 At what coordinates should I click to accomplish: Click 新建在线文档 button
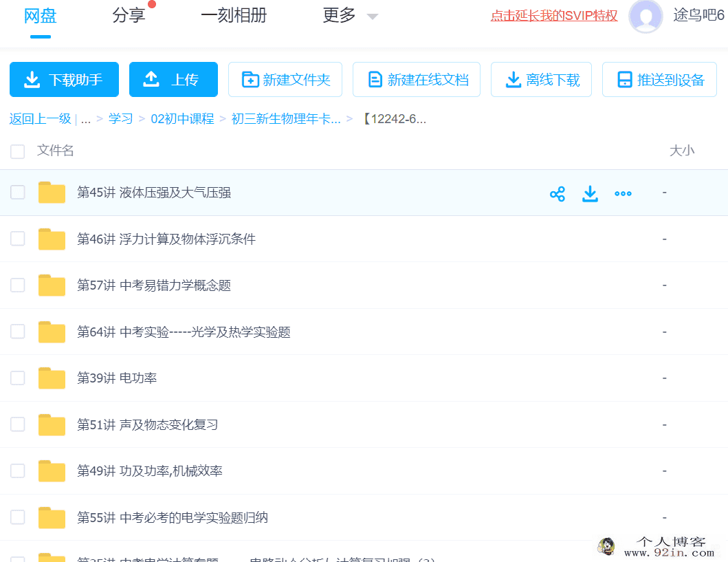(x=417, y=79)
